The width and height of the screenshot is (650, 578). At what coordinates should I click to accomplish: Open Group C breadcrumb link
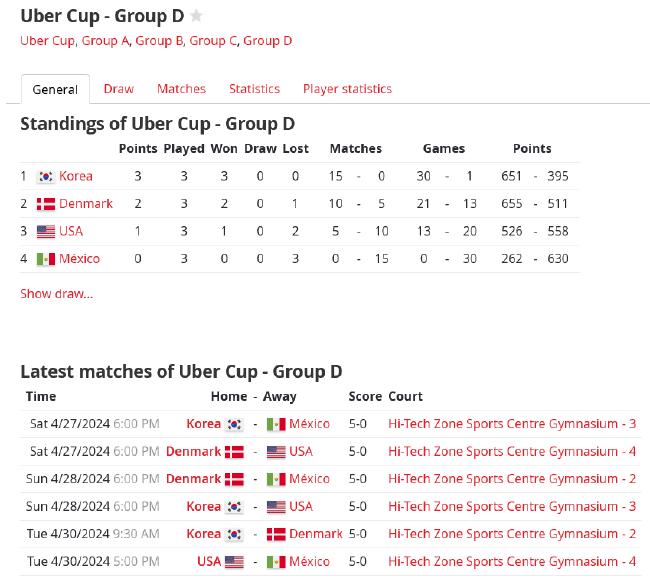pyautogui.click(x=213, y=41)
